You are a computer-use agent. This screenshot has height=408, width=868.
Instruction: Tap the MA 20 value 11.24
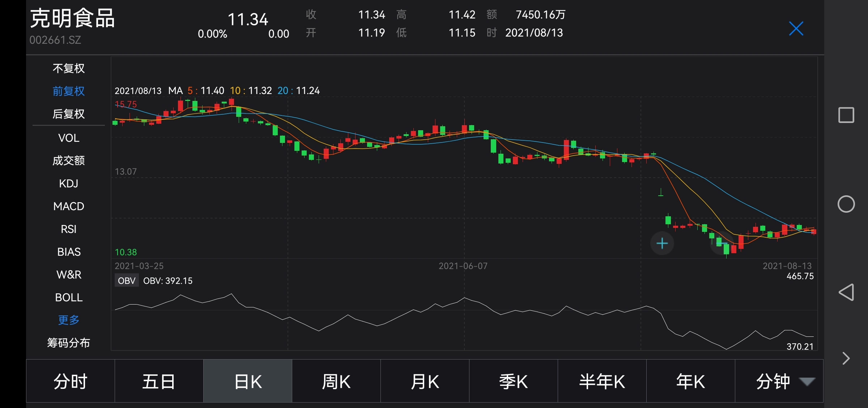click(308, 90)
